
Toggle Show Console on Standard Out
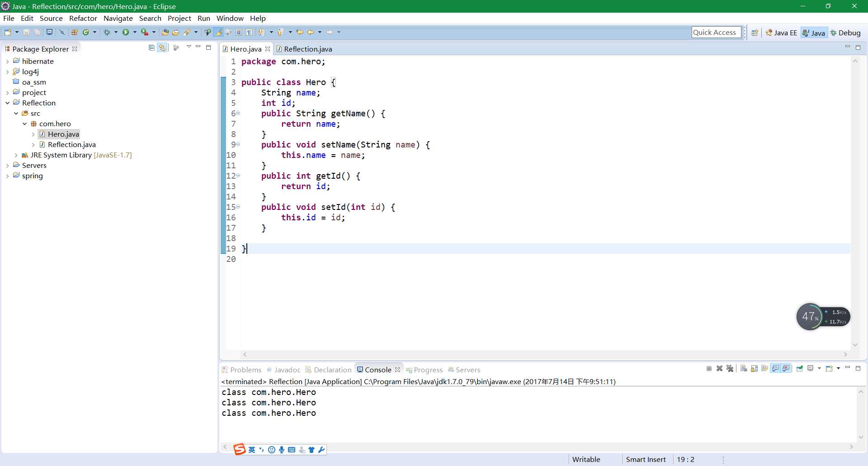tap(775, 368)
